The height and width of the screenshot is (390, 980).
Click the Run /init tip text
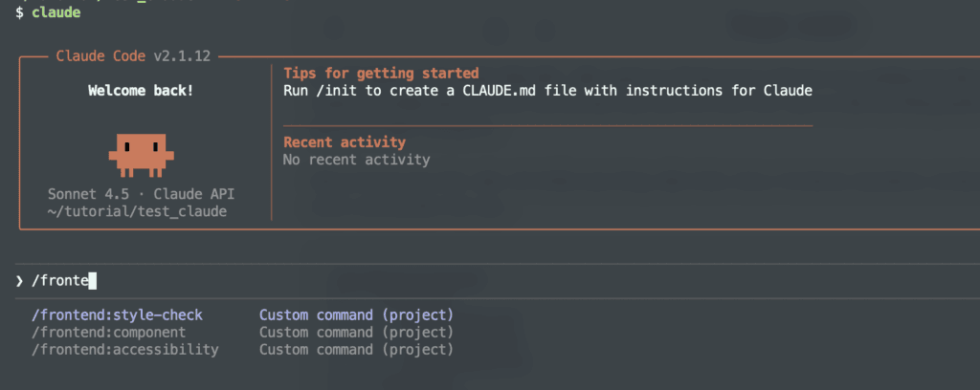tap(547, 91)
